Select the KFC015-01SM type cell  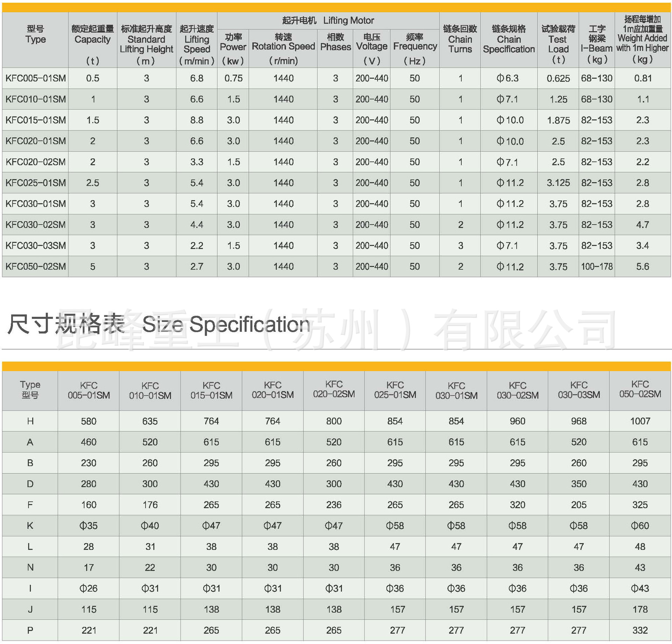35,120
